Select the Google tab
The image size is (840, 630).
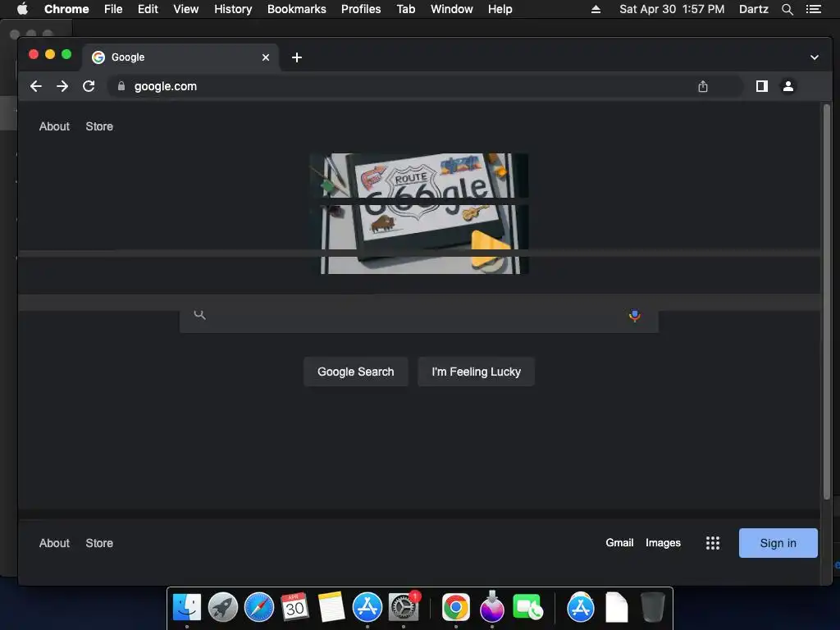180,57
